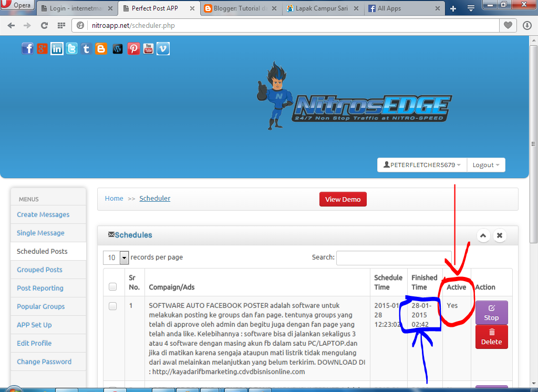Follow the Scheduler breadcrumb link
This screenshot has width=538, height=392.
click(x=155, y=199)
